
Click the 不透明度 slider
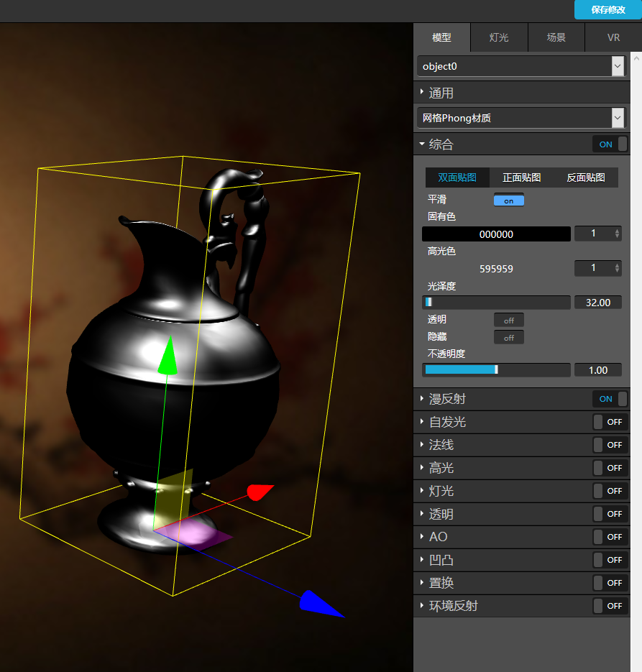pyautogui.click(x=496, y=370)
